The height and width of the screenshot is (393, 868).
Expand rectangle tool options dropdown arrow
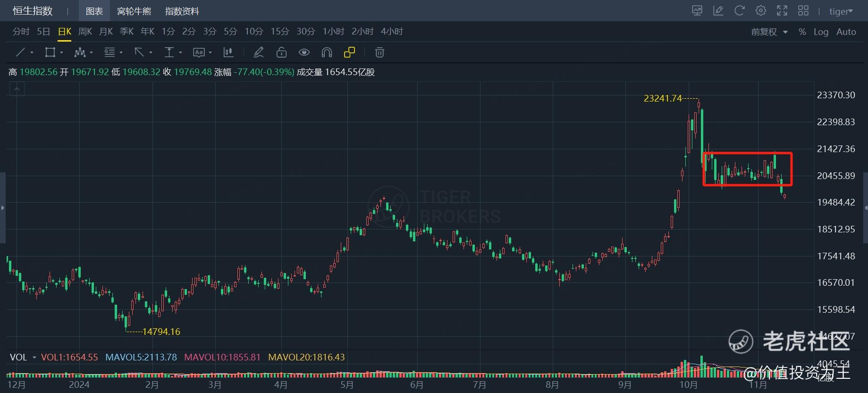pos(61,53)
